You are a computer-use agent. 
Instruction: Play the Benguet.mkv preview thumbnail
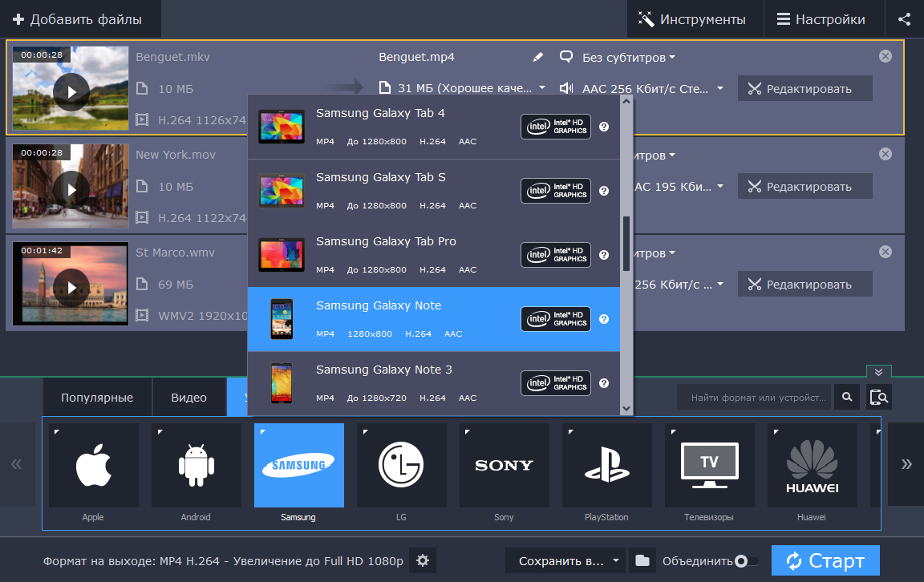[x=71, y=92]
